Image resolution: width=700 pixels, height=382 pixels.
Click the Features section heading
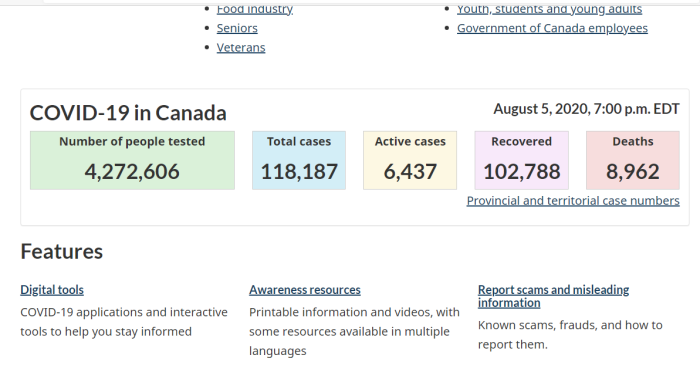62,252
